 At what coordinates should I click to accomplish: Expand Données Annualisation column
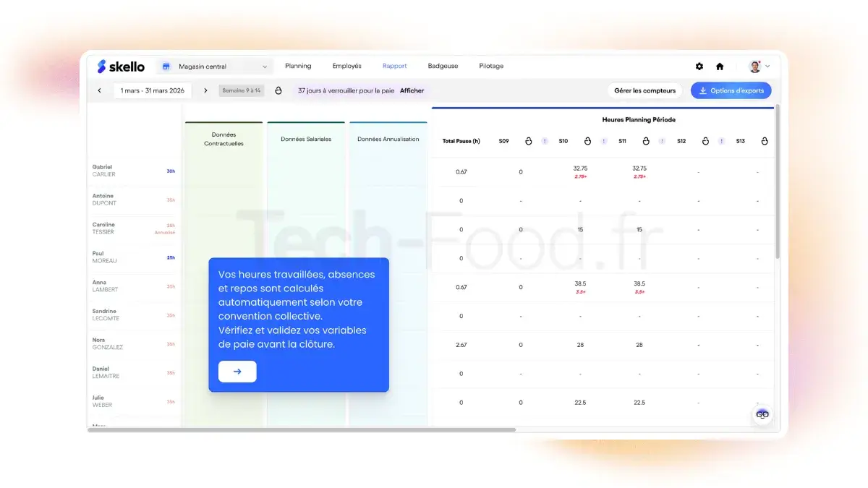point(388,139)
